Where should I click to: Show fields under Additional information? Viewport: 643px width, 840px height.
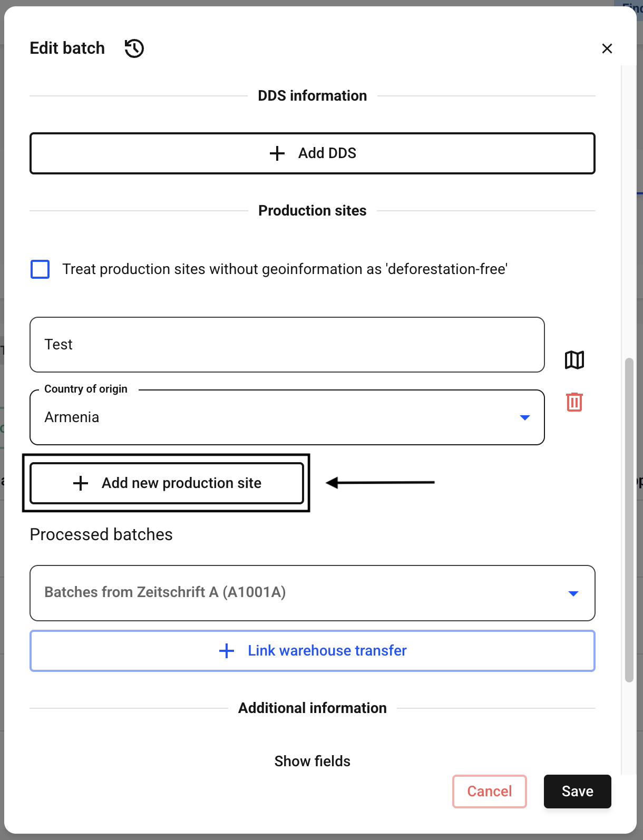313,761
